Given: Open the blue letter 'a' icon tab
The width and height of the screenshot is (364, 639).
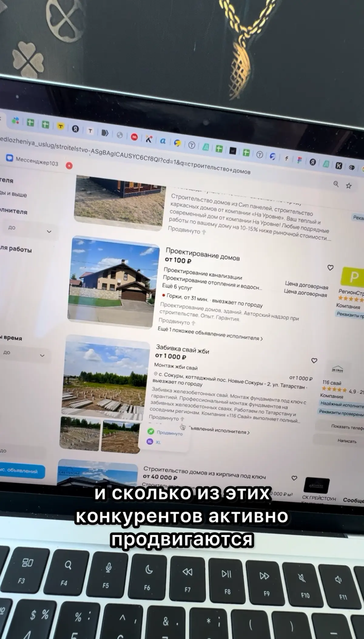Looking at the screenshot, I should point(163,141).
